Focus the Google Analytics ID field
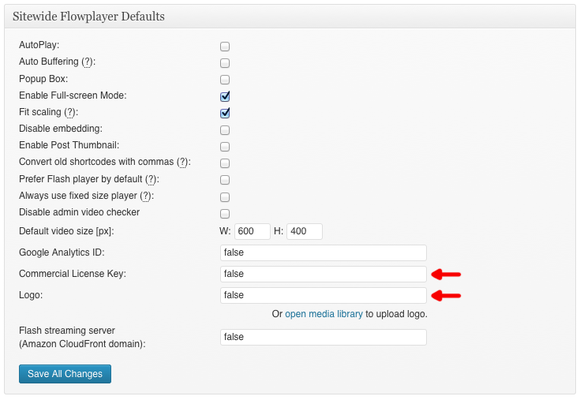This screenshot has width=580, height=400. [323, 253]
